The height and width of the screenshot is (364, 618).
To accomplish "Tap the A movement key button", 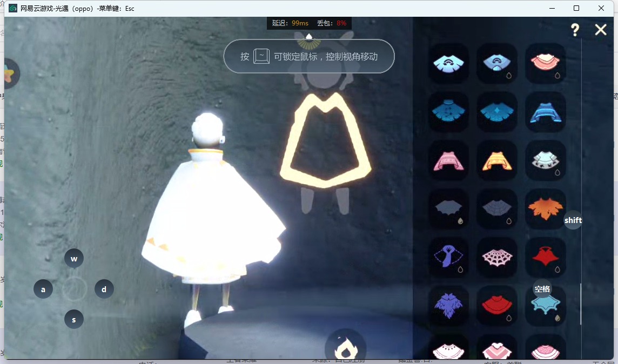I will [43, 289].
